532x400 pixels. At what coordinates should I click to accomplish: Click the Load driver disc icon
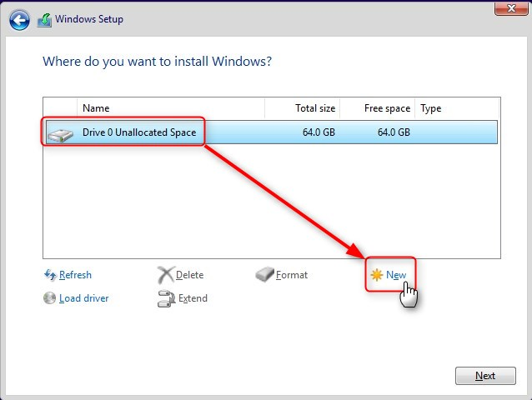(49, 298)
